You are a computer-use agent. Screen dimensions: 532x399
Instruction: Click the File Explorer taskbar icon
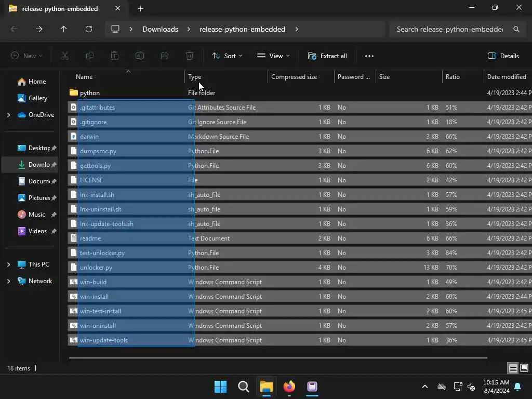pyautogui.click(x=267, y=387)
